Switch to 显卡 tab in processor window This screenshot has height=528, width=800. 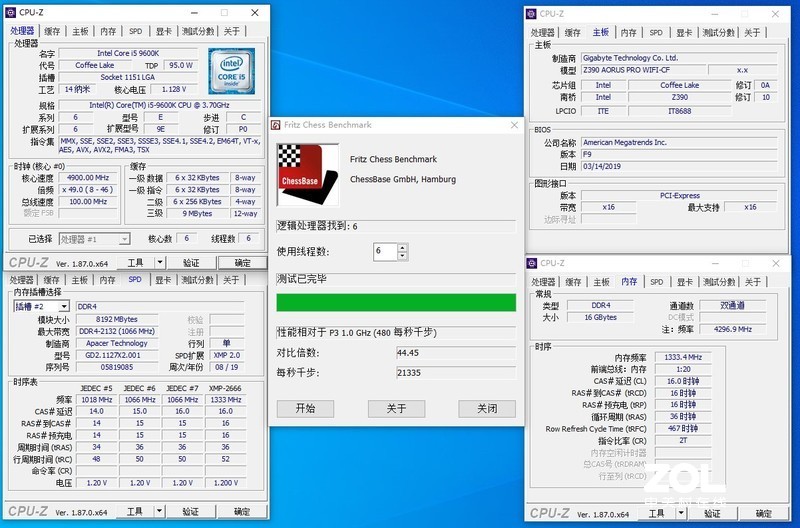click(x=164, y=31)
